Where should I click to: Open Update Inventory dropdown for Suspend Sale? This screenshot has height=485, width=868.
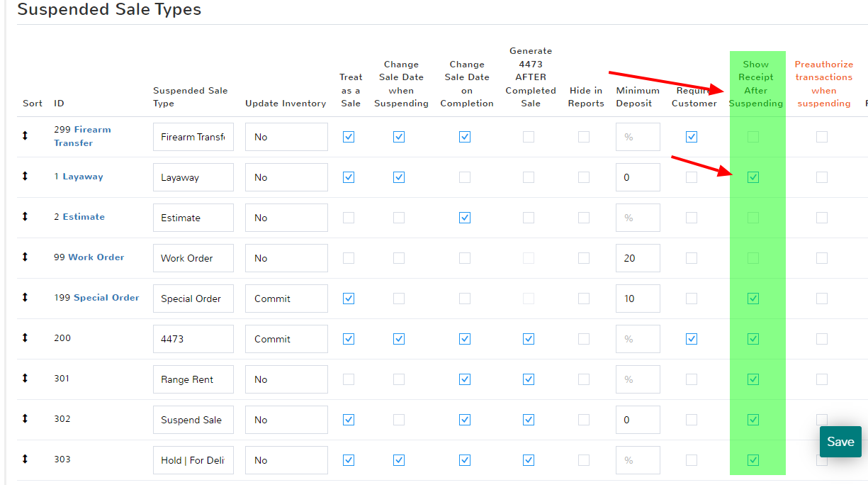point(286,420)
